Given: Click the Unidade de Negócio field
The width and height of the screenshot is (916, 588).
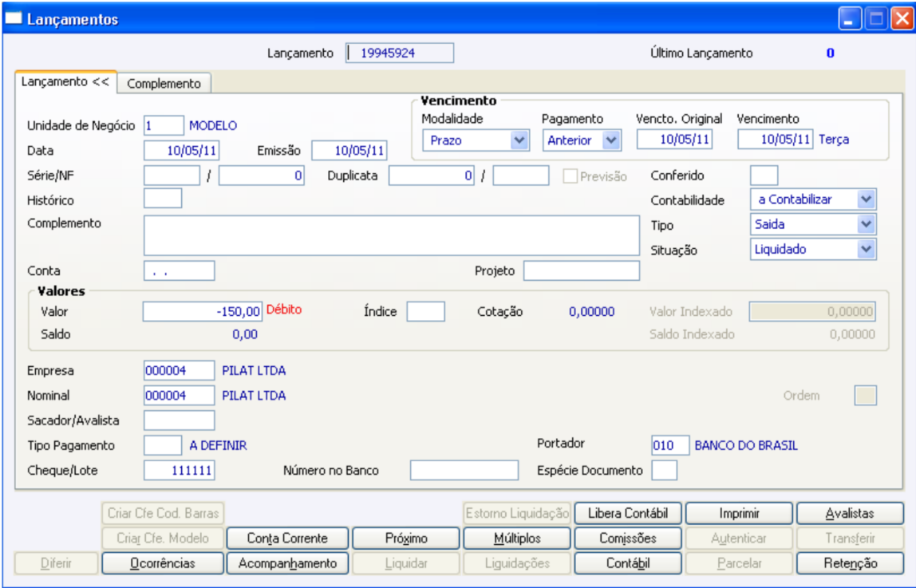Looking at the screenshot, I should tap(164, 125).
